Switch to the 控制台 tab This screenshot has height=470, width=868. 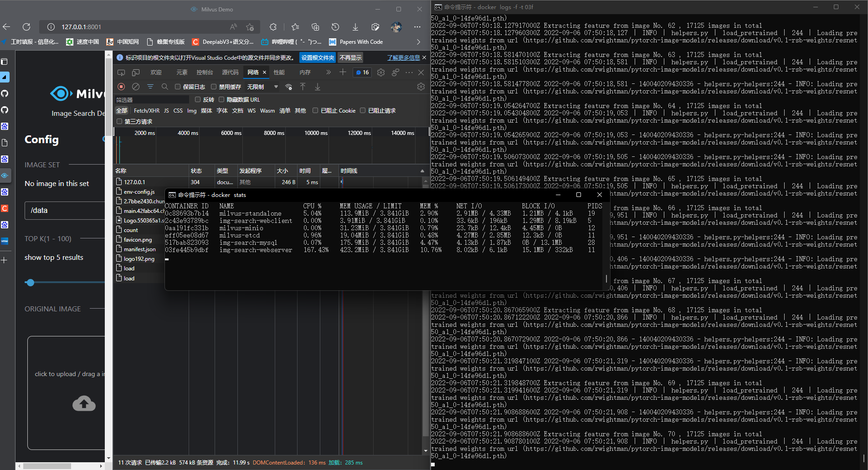[205, 72]
